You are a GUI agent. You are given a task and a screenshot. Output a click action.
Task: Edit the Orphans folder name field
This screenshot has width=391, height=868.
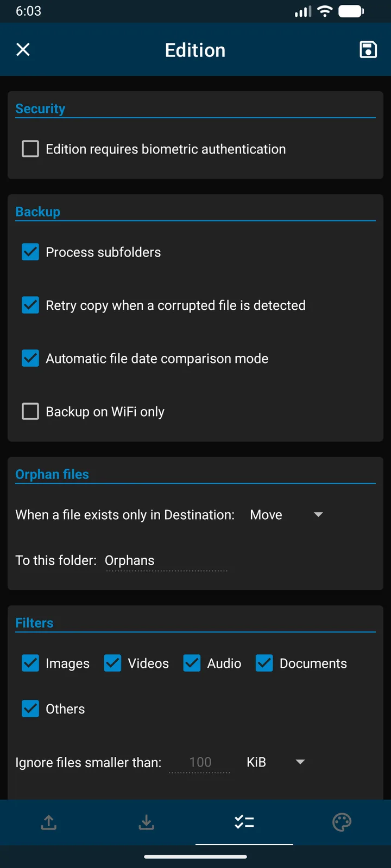[x=166, y=560]
